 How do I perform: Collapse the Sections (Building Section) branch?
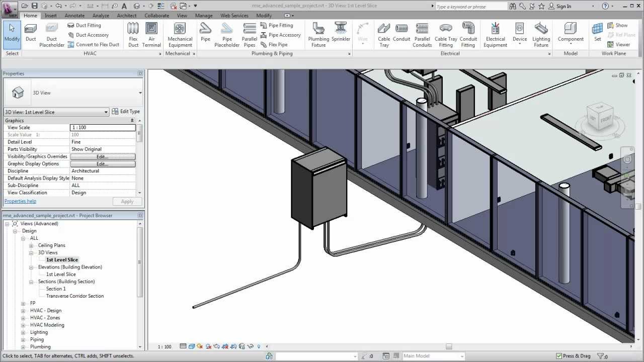pyautogui.click(x=31, y=282)
